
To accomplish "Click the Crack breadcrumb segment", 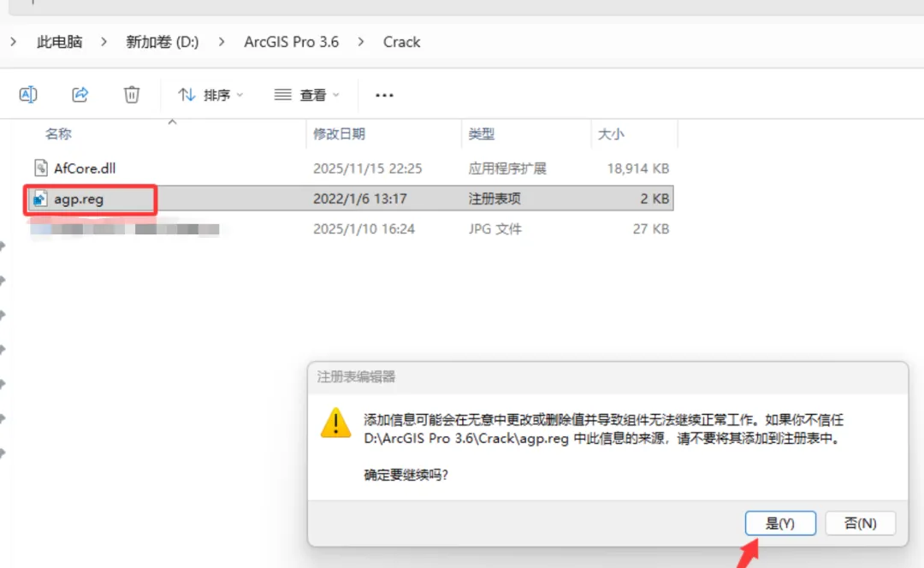I will coord(401,42).
